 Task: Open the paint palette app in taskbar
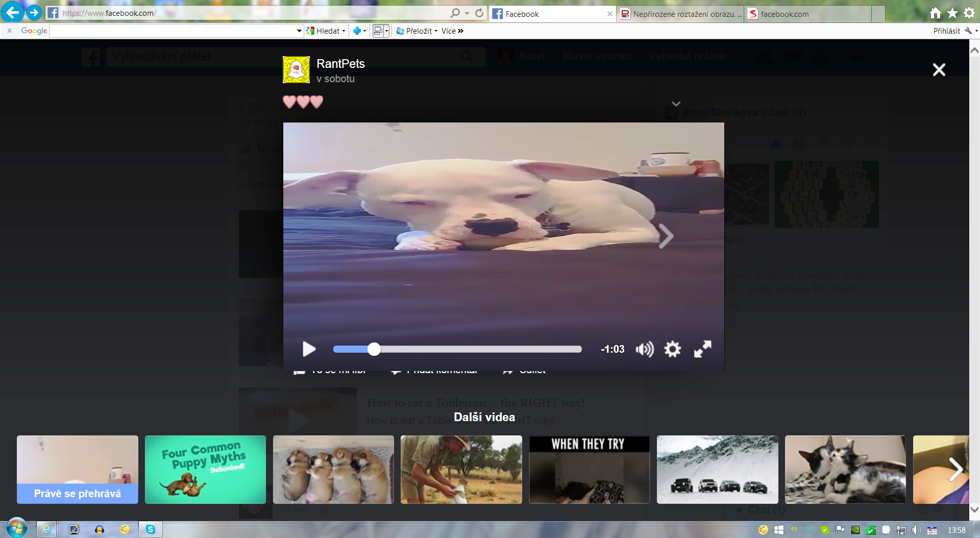click(x=125, y=529)
